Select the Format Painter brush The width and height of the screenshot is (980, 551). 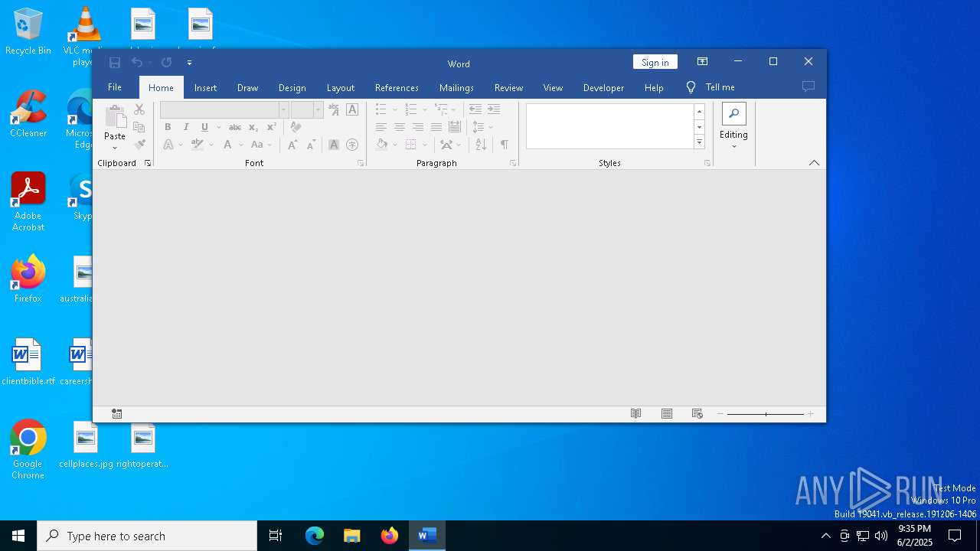(x=139, y=145)
